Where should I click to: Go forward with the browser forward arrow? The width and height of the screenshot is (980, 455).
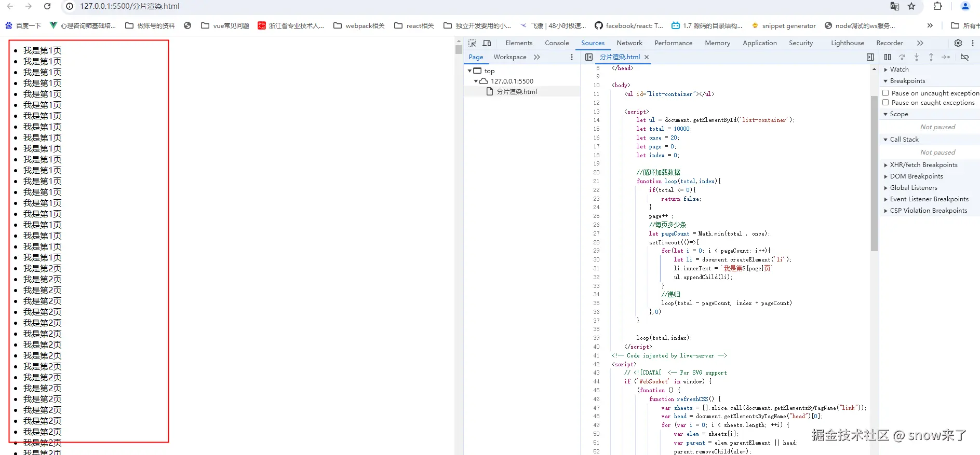tap(29, 6)
